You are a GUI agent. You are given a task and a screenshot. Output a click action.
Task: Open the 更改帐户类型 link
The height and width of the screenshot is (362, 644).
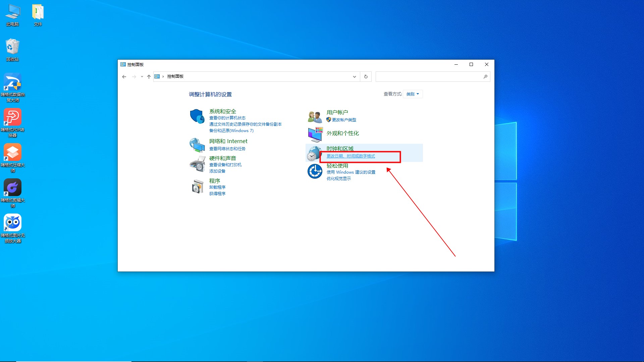pos(344,120)
